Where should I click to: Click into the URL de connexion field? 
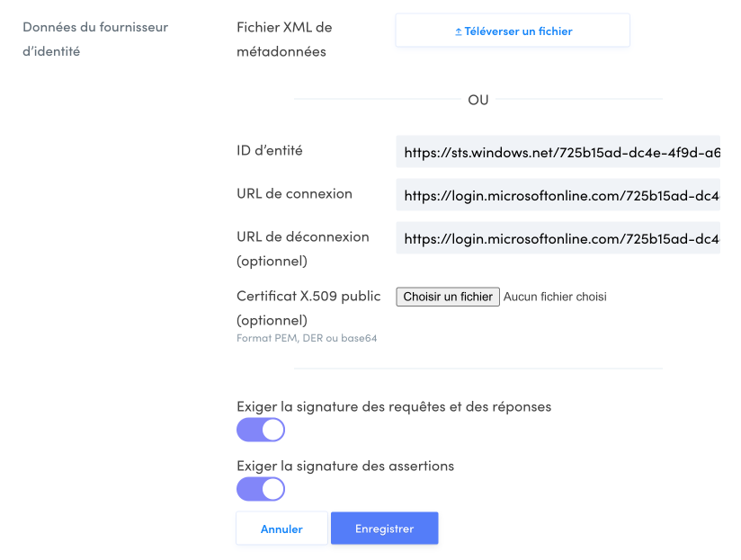coord(558,194)
